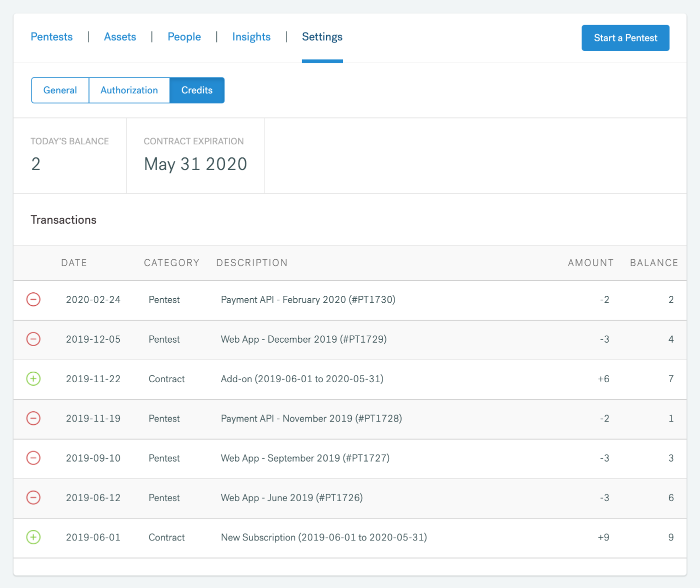Click 'Payment API - February 2020 (#PT1730)' description
700x588 pixels.
click(308, 300)
